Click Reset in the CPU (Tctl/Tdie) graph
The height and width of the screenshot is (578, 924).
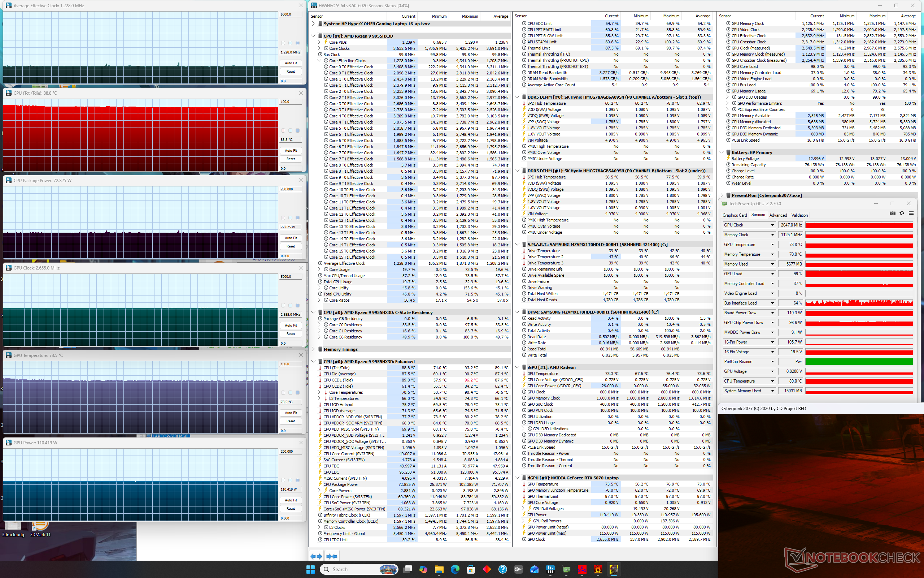point(291,159)
